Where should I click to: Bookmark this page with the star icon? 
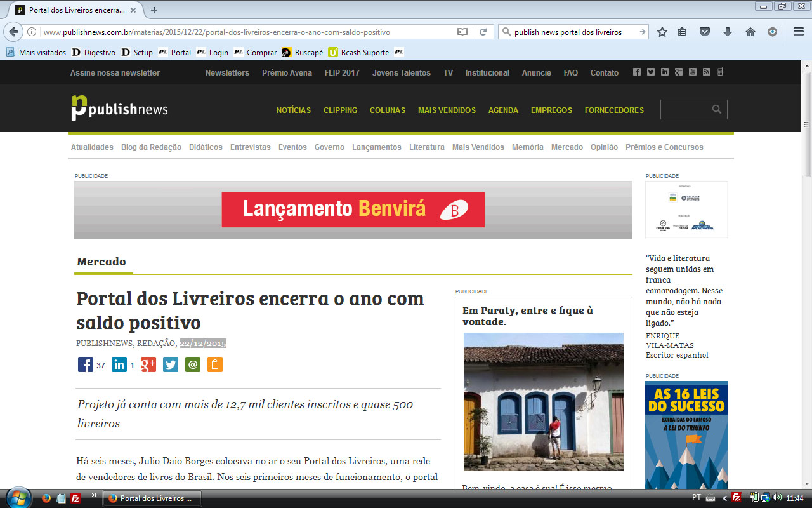click(662, 32)
